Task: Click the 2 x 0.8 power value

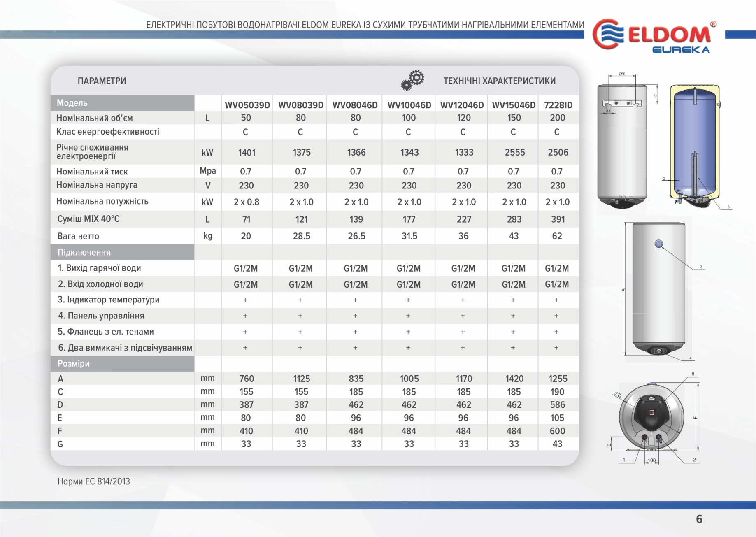Action: tap(247, 202)
